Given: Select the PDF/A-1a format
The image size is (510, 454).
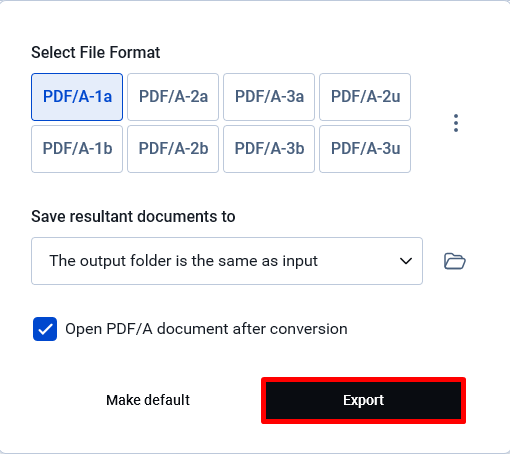Looking at the screenshot, I should coord(77,97).
